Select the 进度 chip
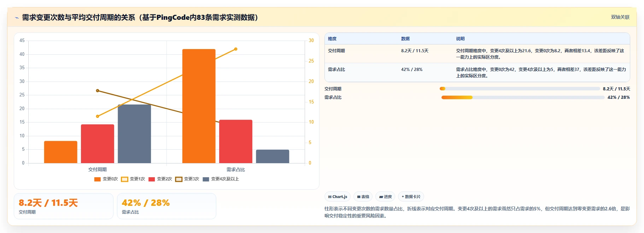Screen dimensions: 644x233 pos(385,197)
